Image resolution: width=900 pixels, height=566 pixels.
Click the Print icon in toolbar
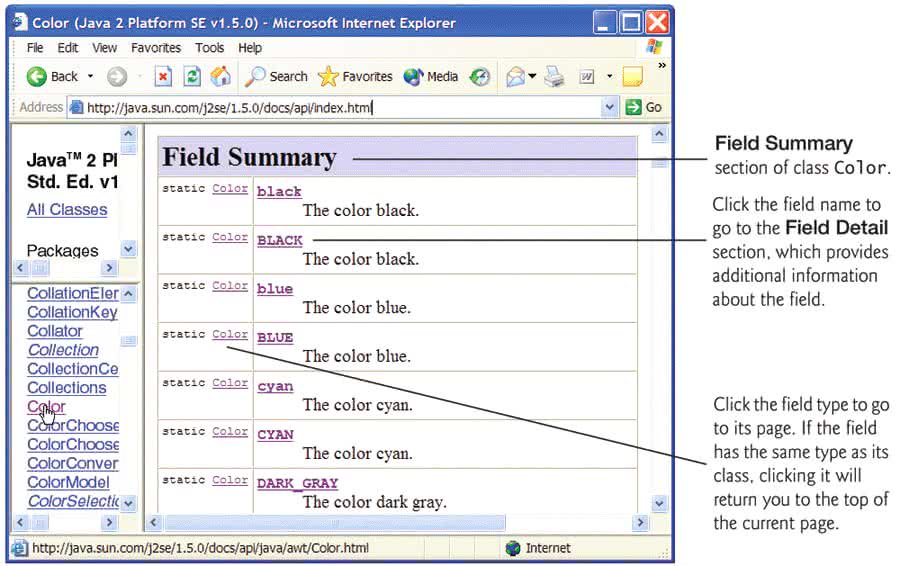(554, 76)
